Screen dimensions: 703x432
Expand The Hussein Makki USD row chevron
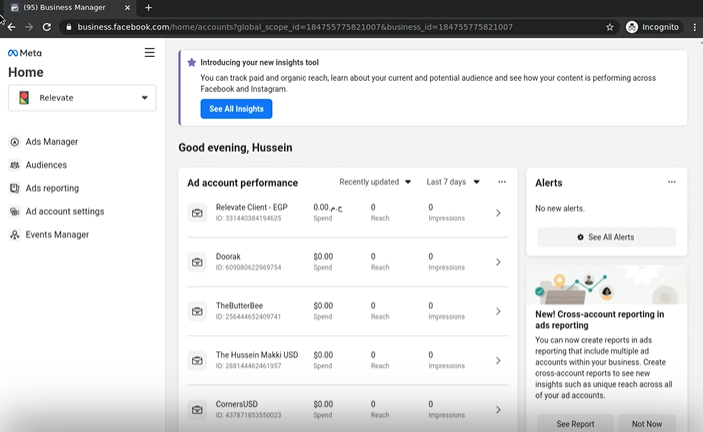tap(498, 361)
